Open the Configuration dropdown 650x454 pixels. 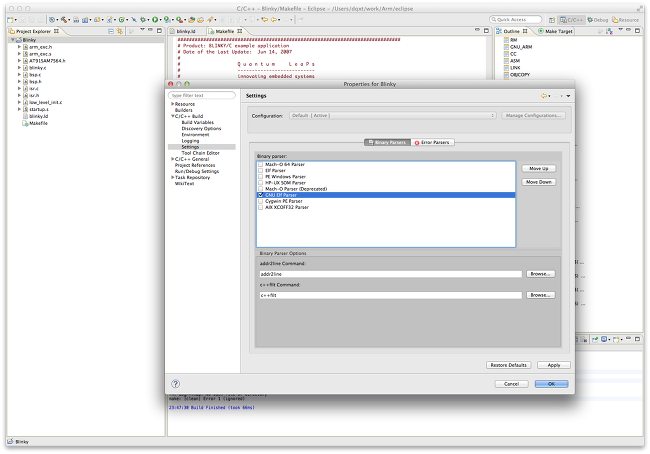click(393, 116)
